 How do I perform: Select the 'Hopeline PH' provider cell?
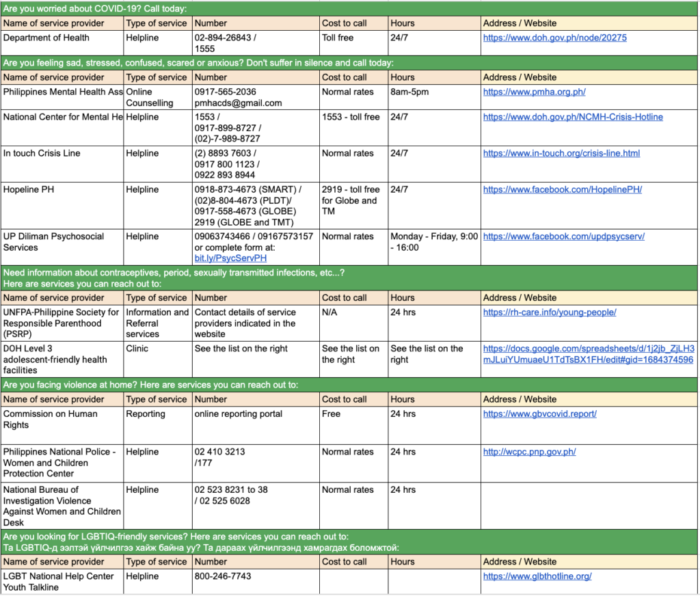pyautogui.click(x=62, y=205)
